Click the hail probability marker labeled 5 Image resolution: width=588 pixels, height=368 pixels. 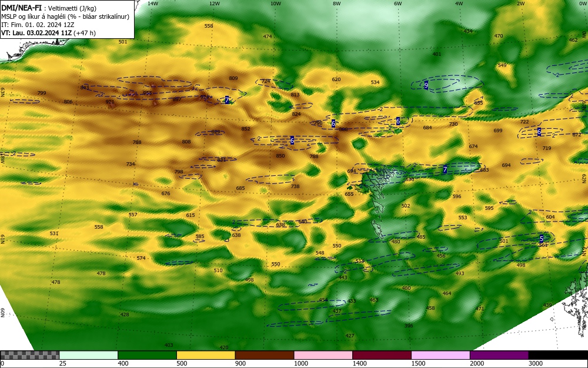point(542,238)
